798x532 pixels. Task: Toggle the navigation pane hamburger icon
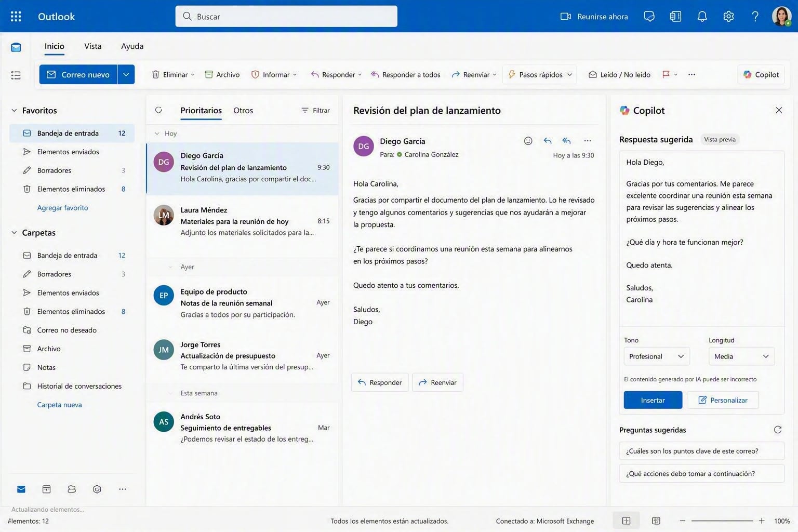coord(16,75)
